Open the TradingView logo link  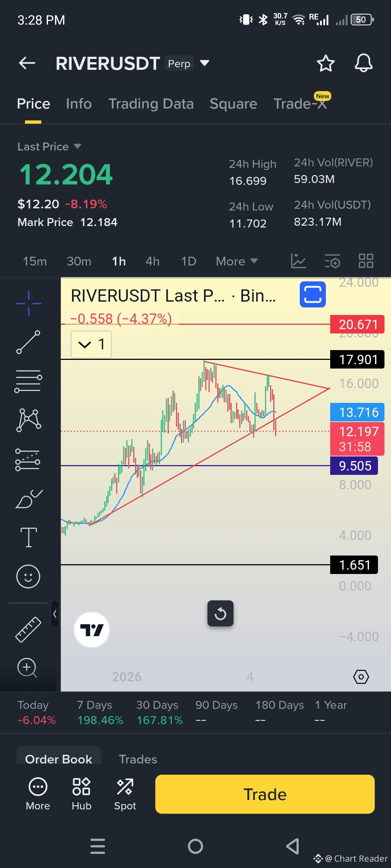click(92, 630)
